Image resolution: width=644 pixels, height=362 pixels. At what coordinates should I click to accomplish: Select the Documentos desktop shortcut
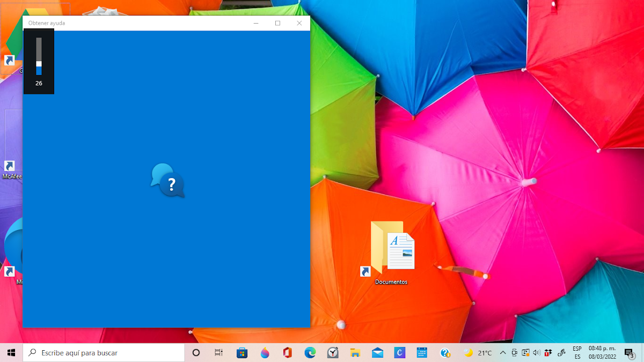tap(391, 253)
